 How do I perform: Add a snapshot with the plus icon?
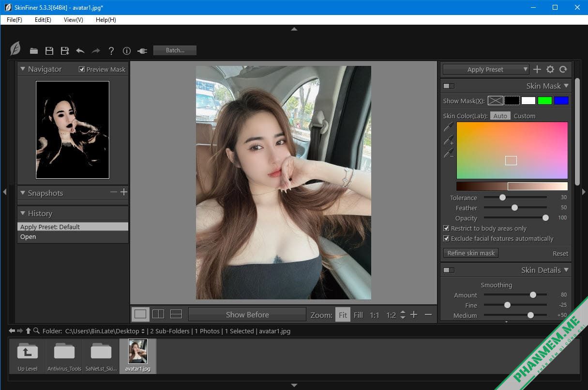124,192
